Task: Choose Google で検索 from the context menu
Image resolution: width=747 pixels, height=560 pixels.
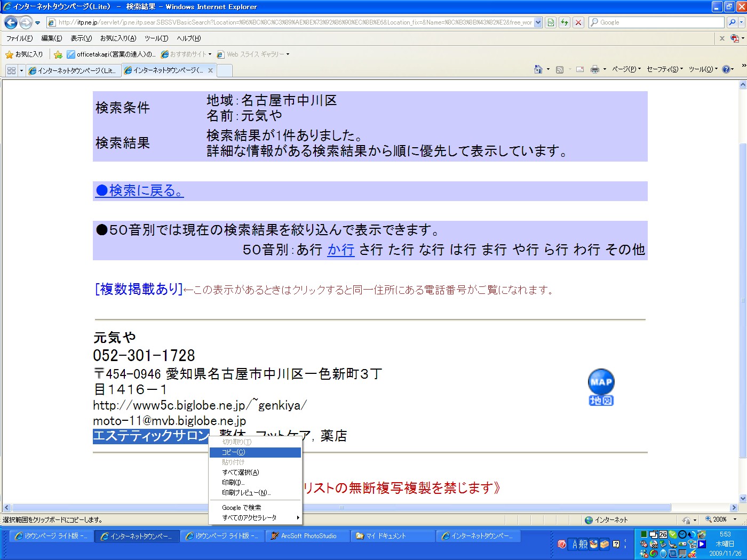Action: 255,508
